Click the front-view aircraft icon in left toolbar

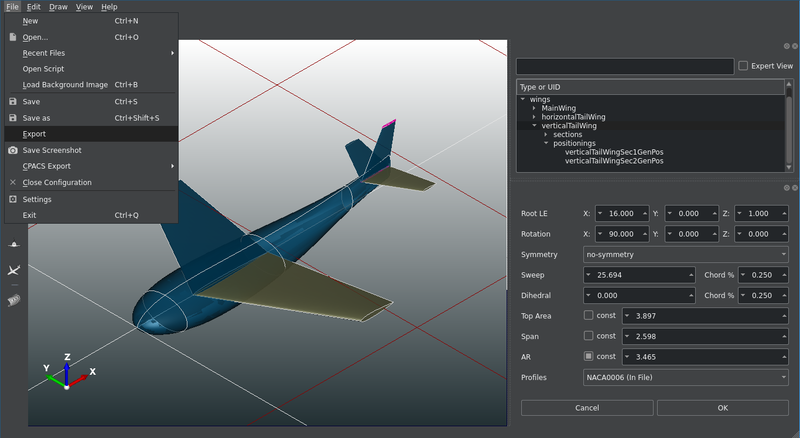click(x=14, y=244)
